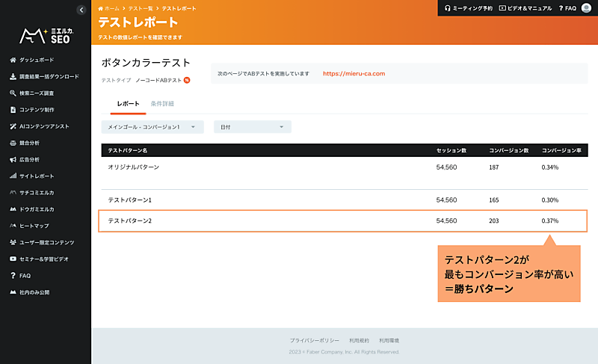The width and height of the screenshot is (598, 364).
Task: Open the ヒートマップ sidebar menu item
Action: tap(34, 226)
